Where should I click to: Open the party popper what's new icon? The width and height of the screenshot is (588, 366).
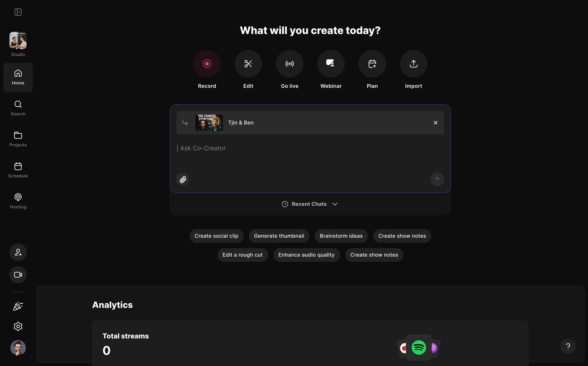point(18,306)
